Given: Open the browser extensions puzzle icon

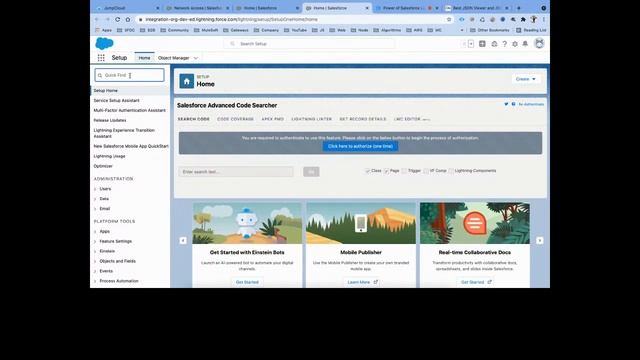Looking at the screenshot, I should pos(523,19).
